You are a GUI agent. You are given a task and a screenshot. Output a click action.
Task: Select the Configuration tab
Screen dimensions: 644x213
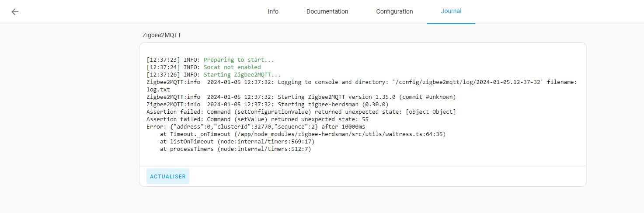(394, 12)
